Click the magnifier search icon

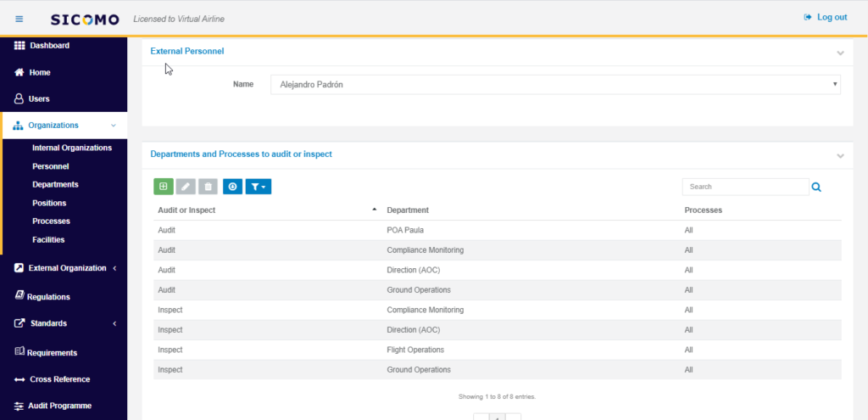coord(816,187)
